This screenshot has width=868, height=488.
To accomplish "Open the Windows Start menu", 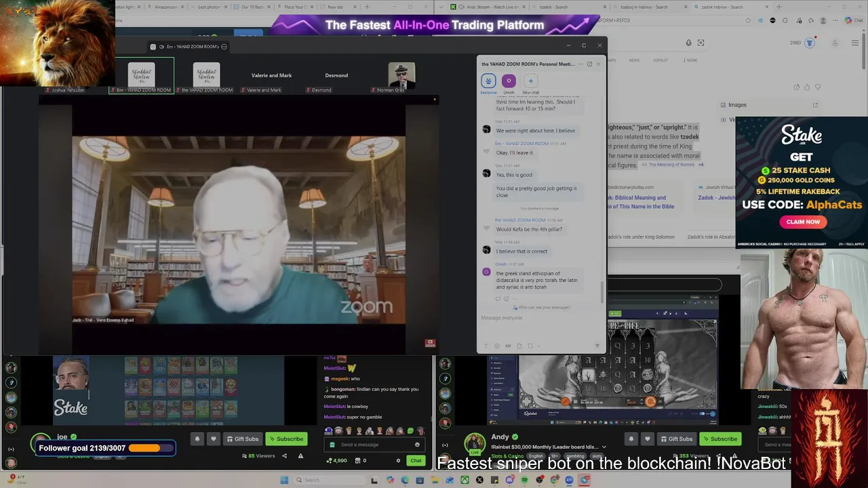I will click(284, 480).
